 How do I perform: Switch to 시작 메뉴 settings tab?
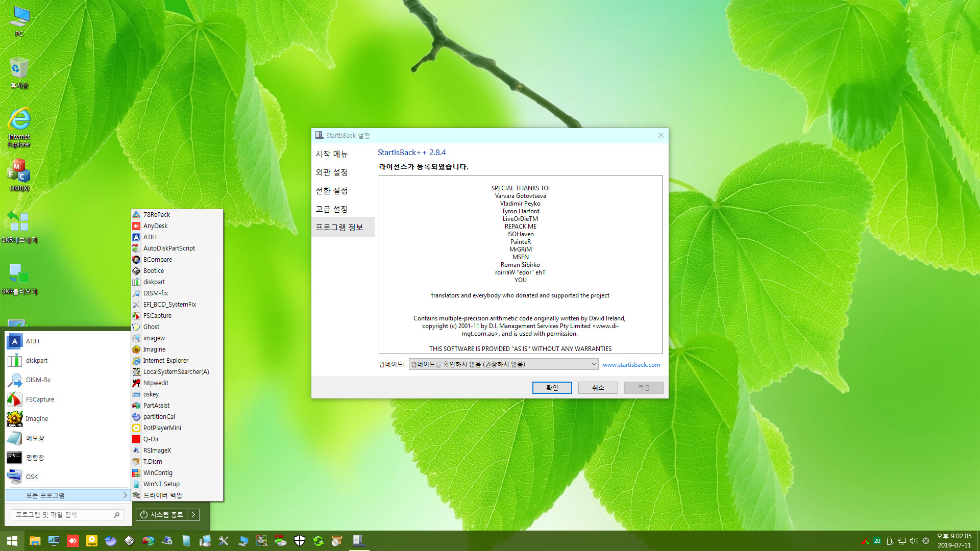click(x=343, y=154)
